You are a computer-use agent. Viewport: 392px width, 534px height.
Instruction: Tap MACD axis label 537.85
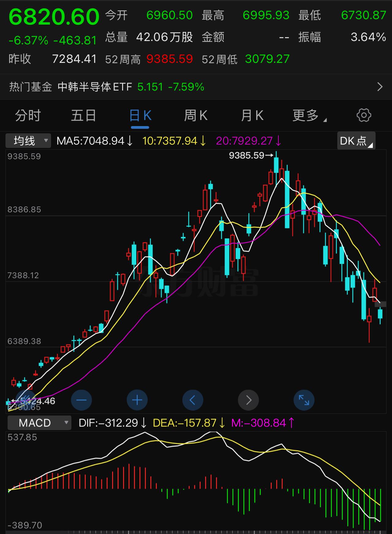pos(22,437)
